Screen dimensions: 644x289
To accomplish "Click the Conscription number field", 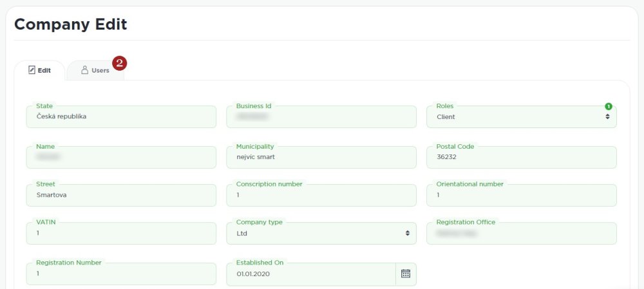I will pos(321,194).
